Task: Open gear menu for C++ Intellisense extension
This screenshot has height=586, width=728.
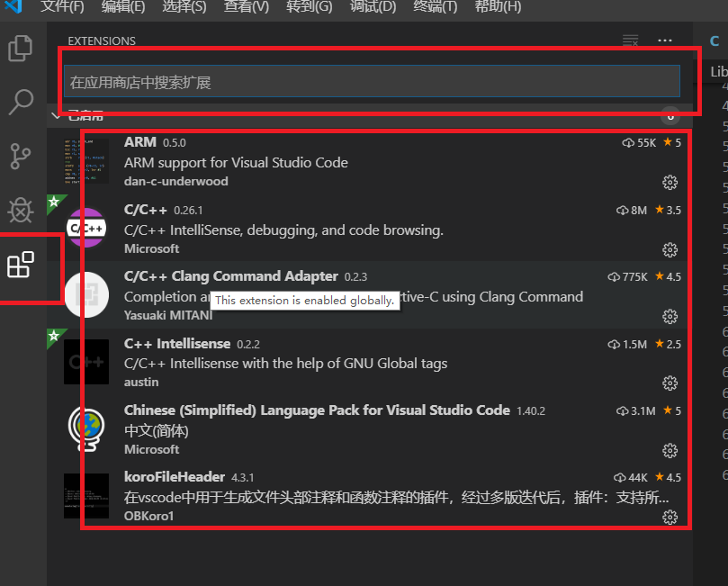Action: (670, 383)
